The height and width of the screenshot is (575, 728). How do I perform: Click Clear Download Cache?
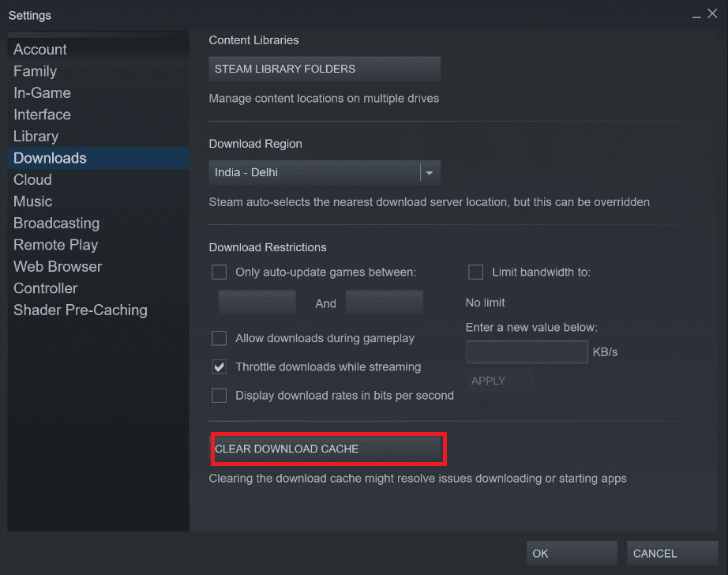tap(328, 449)
